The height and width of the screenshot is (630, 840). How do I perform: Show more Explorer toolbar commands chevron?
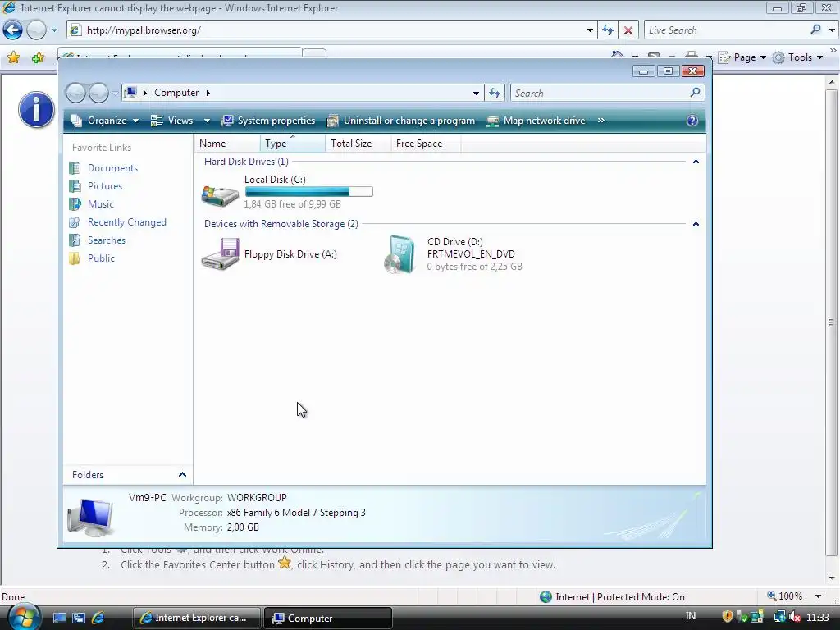pos(601,121)
